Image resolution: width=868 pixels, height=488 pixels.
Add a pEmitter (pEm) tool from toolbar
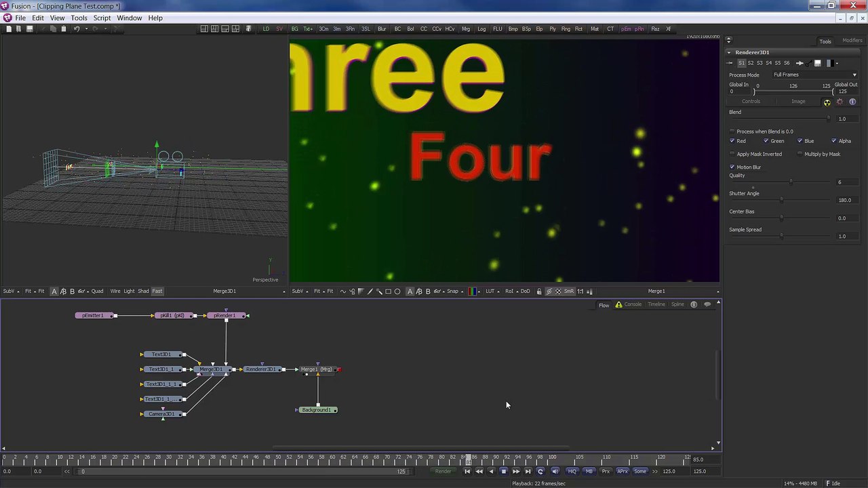[626, 29]
